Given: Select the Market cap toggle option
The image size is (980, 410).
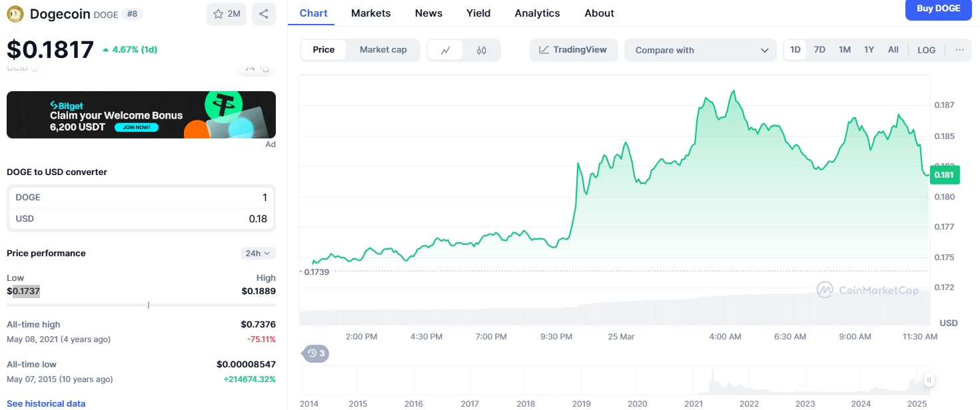Looking at the screenshot, I should (383, 50).
